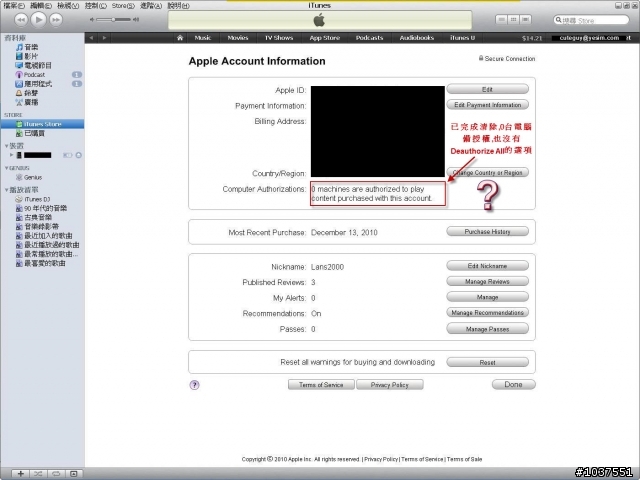
Task: Click the Manage Reviews button
Action: pyautogui.click(x=487, y=281)
